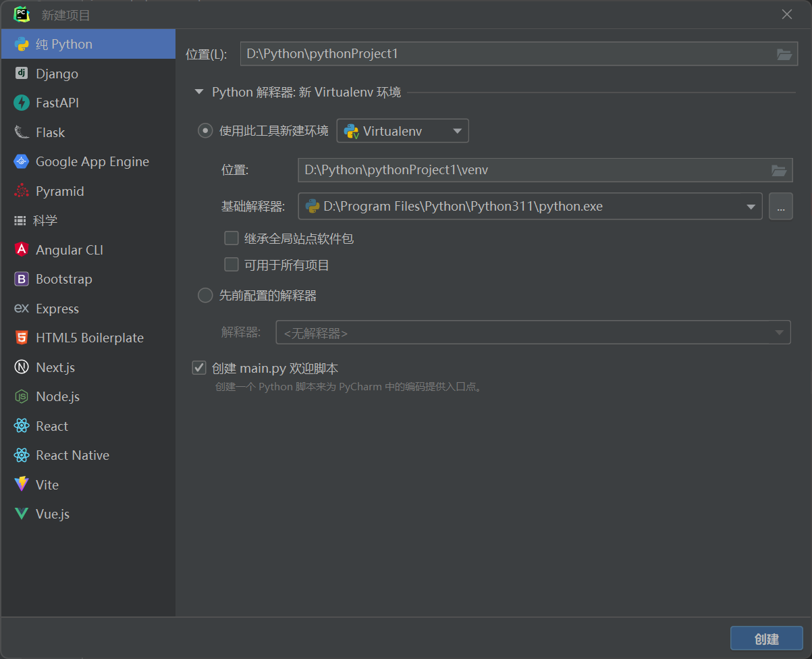Click the Bootstrap B icon
Image resolution: width=812 pixels, height=659 pixels.
click(x=22, y=279)
